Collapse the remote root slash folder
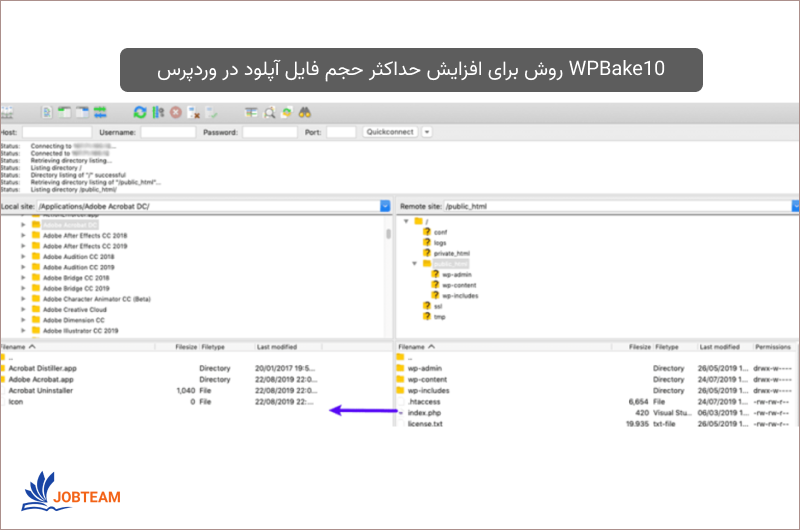 pos(406,221)
